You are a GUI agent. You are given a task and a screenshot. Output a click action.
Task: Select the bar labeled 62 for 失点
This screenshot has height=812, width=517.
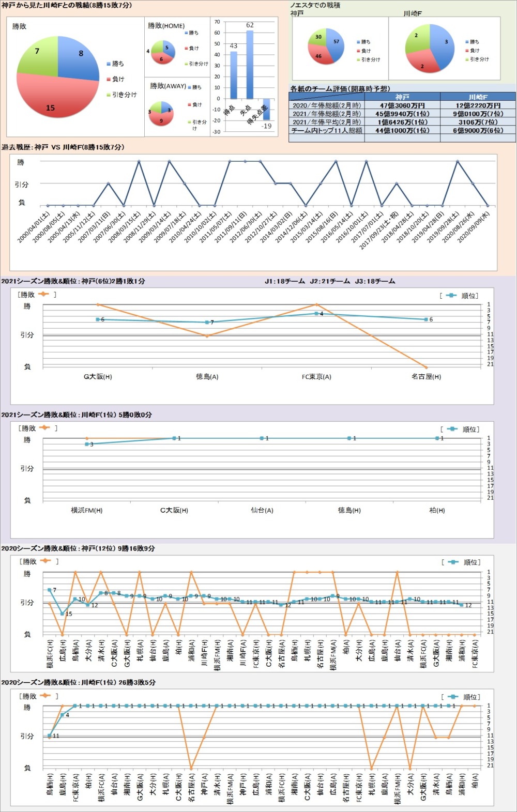(250, 65)
